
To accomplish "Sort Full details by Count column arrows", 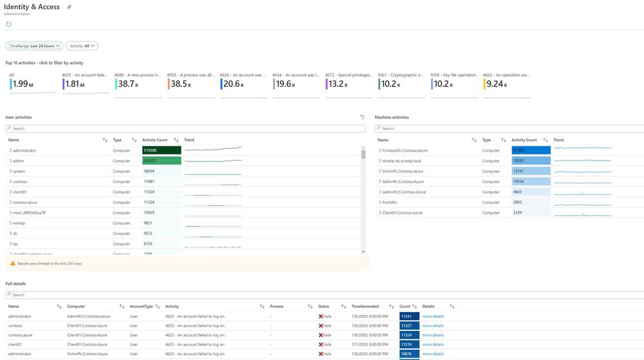I will [x=415, y=306].
